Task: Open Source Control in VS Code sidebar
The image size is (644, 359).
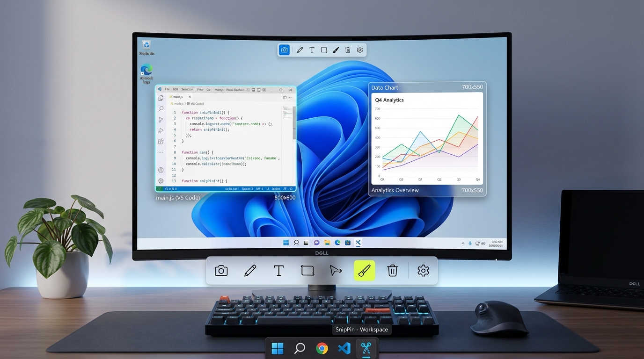Action: 161,120
